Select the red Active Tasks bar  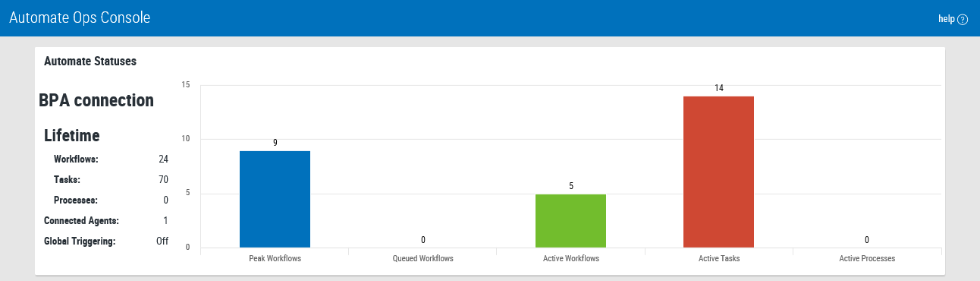coord(718,172)
